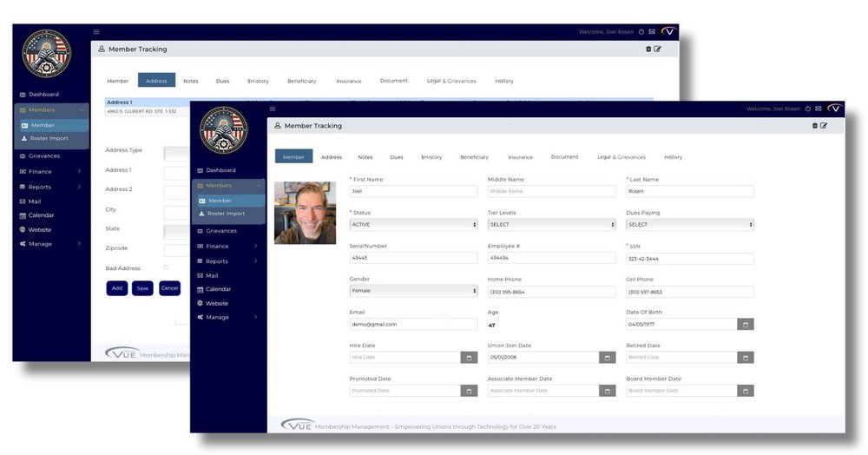Screen dimensions: 868x455
Task: Open the Tier Levels dropdown
Action: tap(551, 224)
